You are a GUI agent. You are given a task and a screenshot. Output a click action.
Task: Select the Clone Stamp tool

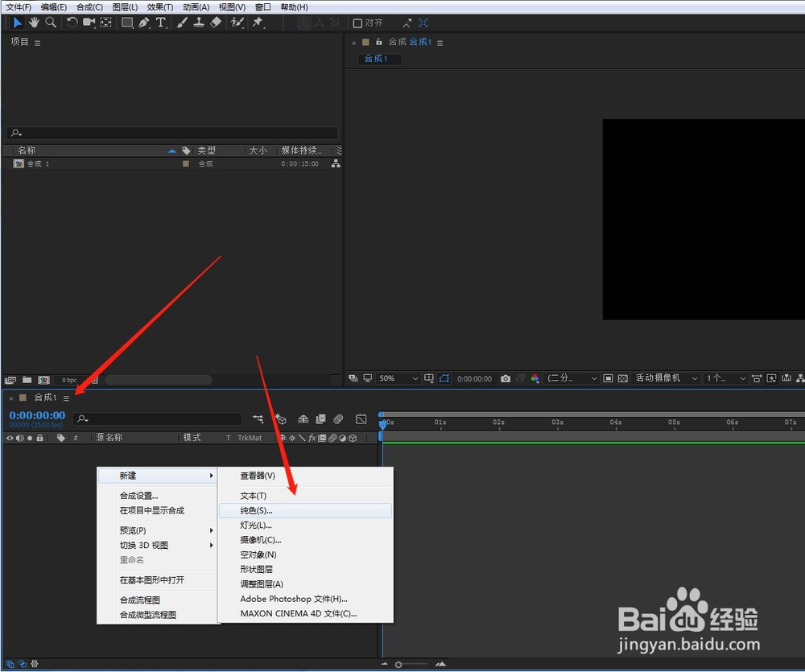click(x=199, y=23)
